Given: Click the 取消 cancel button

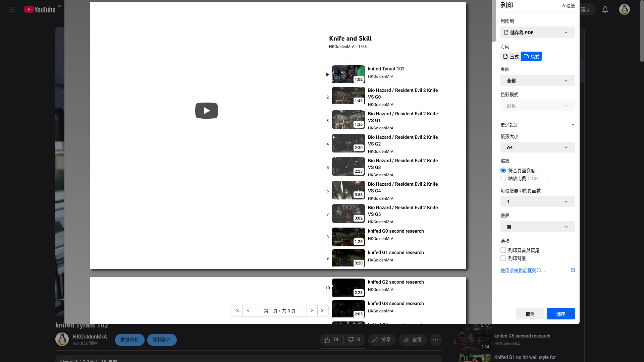Looking at the screenshot, I should (530, 314).
